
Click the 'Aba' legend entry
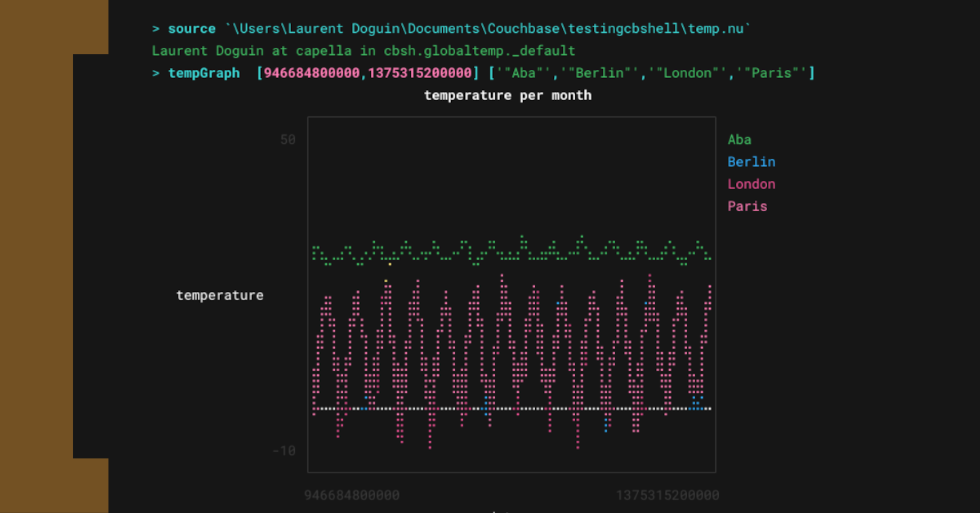739,140
